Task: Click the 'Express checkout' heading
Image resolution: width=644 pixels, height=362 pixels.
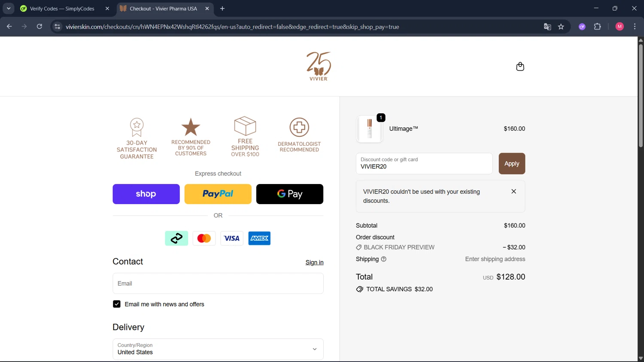Action: pyautogui.click(x=218, y=174)
